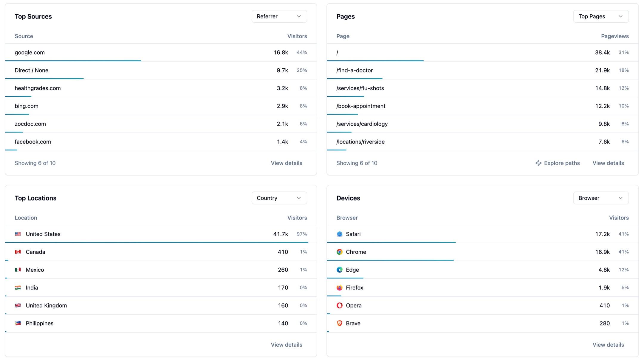Click the Canada flag icon
The height and width of the screenshot is (363, 644).
(18, 252)
